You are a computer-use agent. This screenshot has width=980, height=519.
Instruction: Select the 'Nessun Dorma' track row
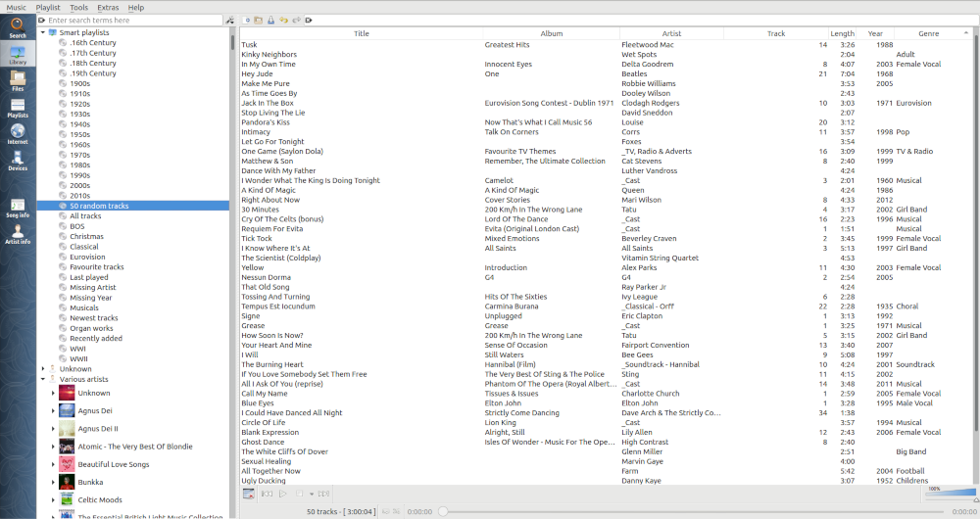(x=605, y=277)
